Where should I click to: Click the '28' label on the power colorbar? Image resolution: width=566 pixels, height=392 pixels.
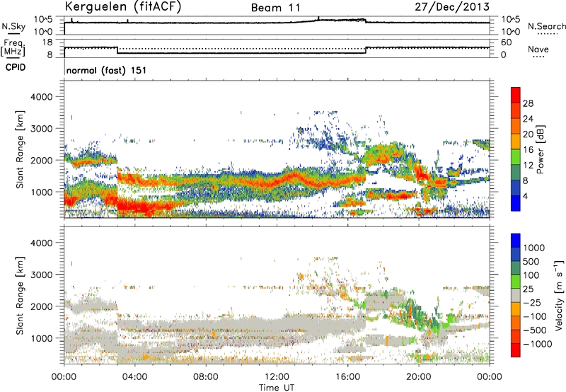pos(528,103)
